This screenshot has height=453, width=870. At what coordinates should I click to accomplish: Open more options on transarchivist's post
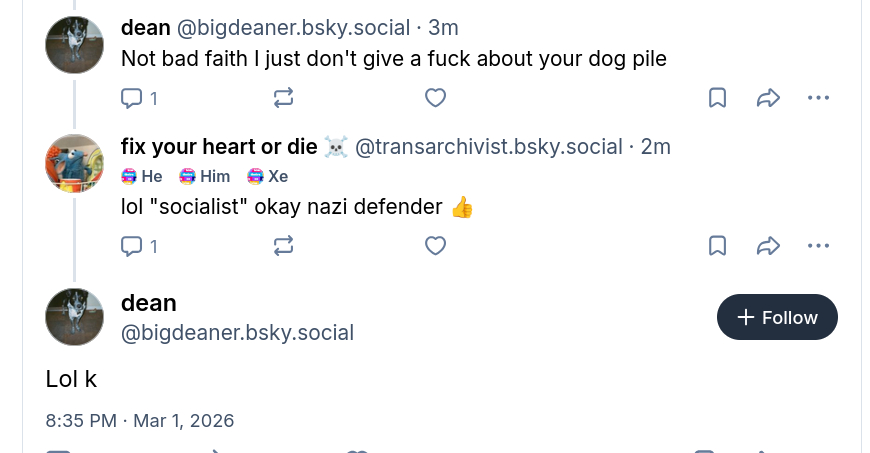818,246
